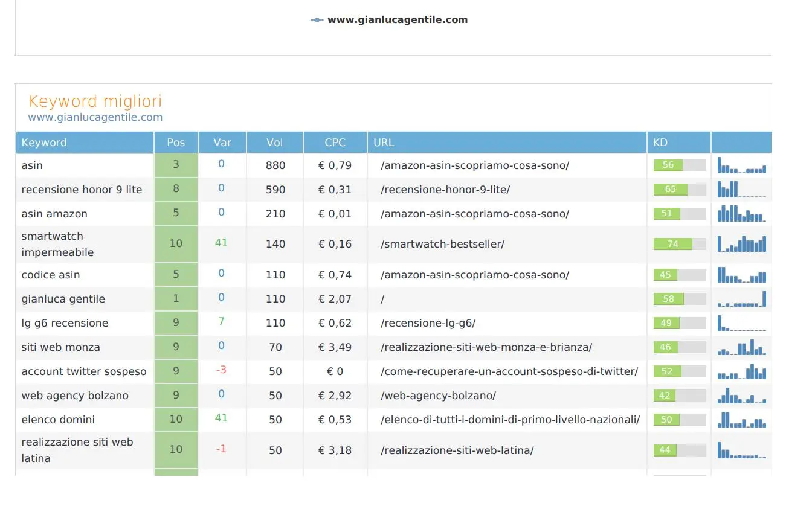Viewport: 786px width, 532px height.
Task: Open the www.gianlucagentile.com link under Keyword migliori
Action: tap(95, 118)
